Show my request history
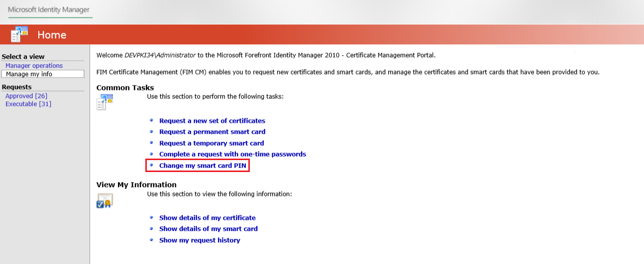This screenshot has height=264, width=644. pos(200,240)
